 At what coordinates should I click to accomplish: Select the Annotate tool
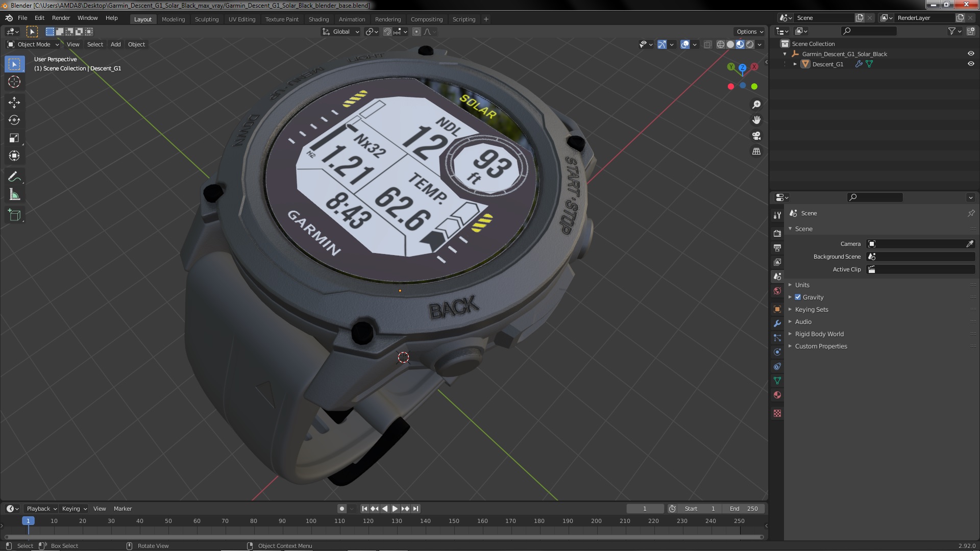tap(14, 177)
